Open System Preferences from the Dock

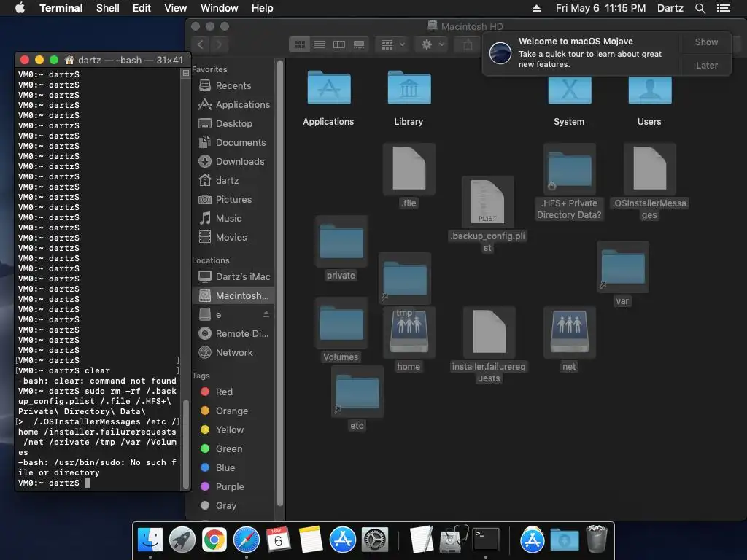(x=375, y=540)
